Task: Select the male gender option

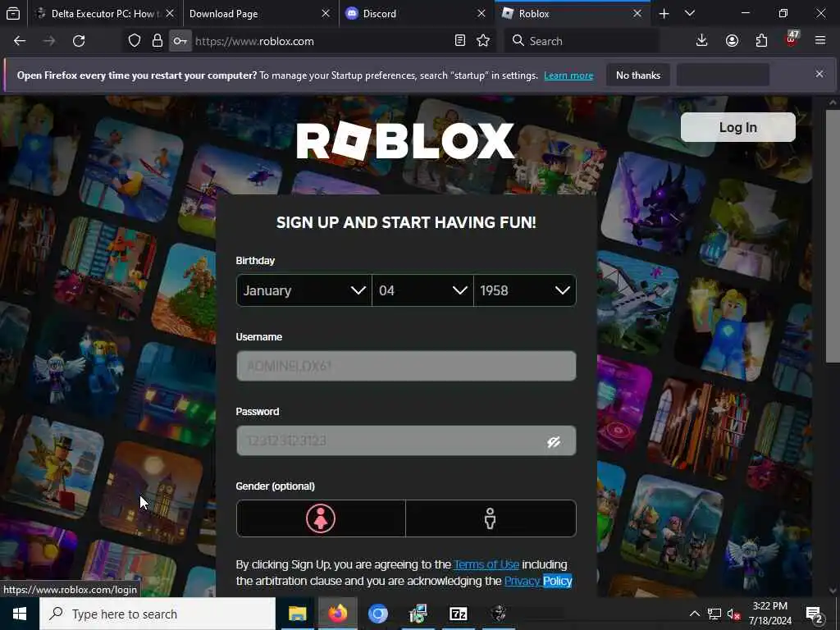Action: click(x=491, y=518)
